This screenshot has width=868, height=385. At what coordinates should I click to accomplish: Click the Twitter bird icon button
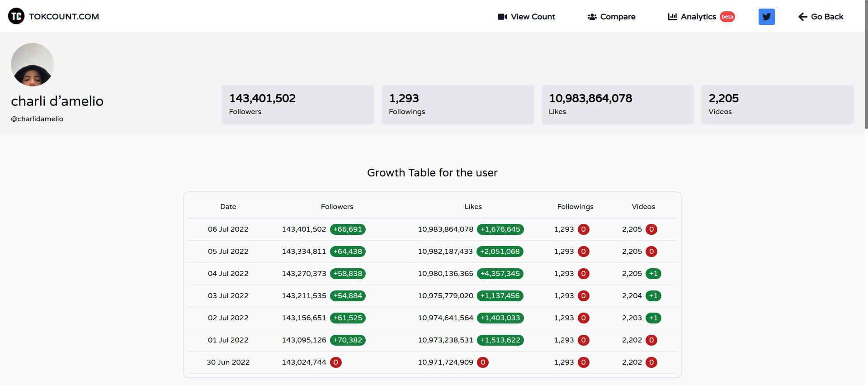coord(766,17)
